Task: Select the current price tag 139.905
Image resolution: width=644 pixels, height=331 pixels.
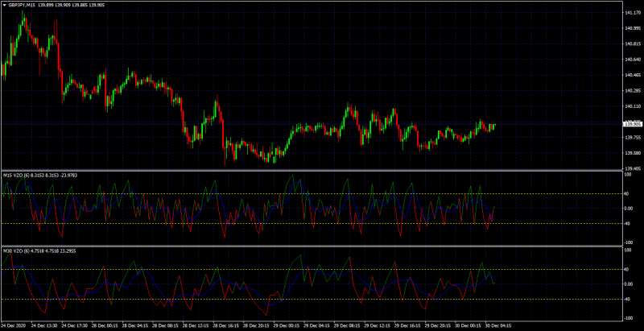Action: click(x=633, y=123)
